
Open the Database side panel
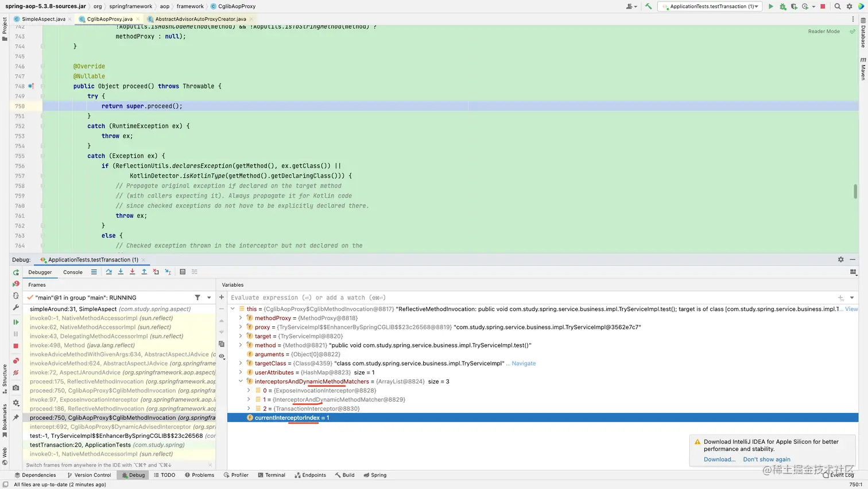pyautogui.click(x=863, y=32)
